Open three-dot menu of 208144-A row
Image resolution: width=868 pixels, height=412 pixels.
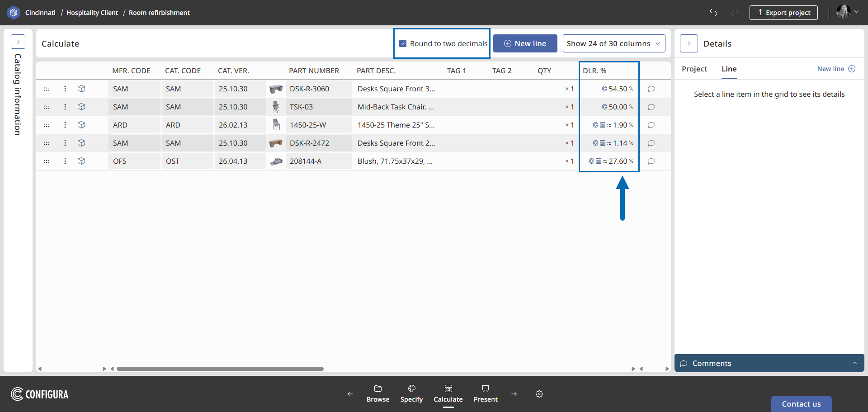[x=65, y=161]
